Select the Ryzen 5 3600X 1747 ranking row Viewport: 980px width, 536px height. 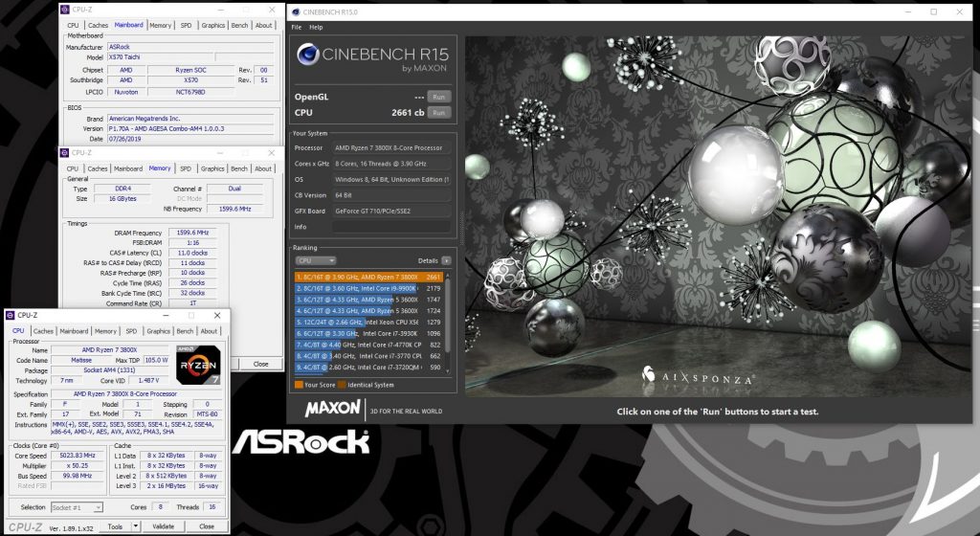(x=368, y=300)
